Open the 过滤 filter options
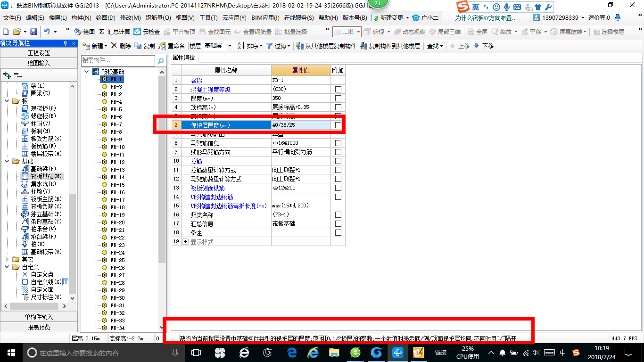 point(278,46)
